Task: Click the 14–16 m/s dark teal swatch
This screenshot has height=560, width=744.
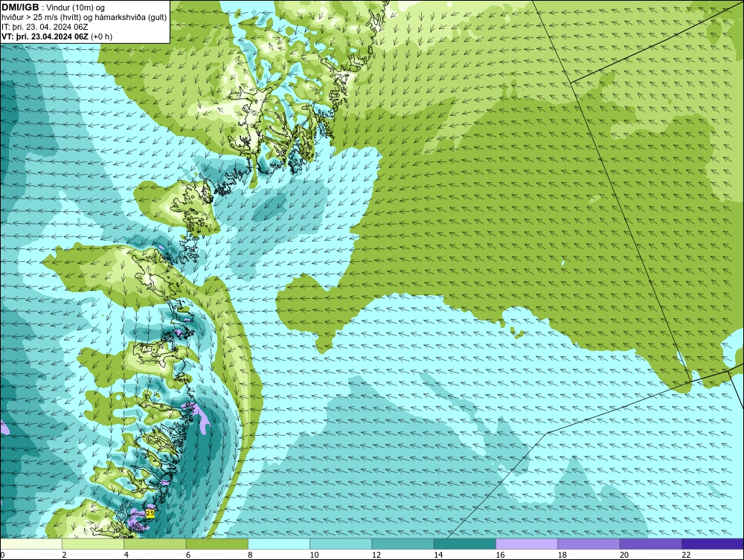Action: (x=465, y=544)
